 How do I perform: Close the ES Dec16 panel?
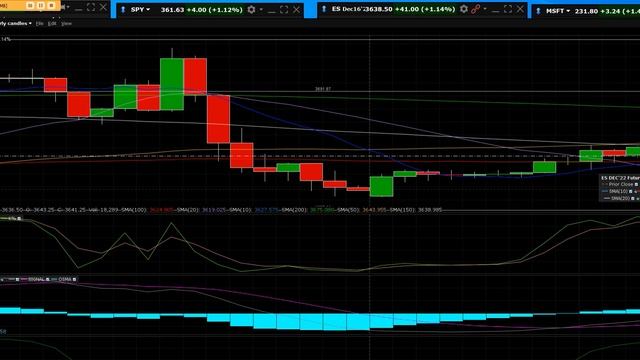click(x=520, y=9)
